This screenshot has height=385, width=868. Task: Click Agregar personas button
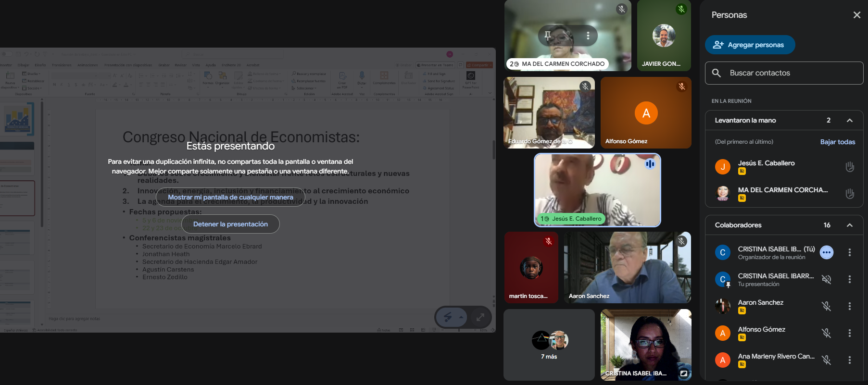pyautogui.click(x=750, y=45)
